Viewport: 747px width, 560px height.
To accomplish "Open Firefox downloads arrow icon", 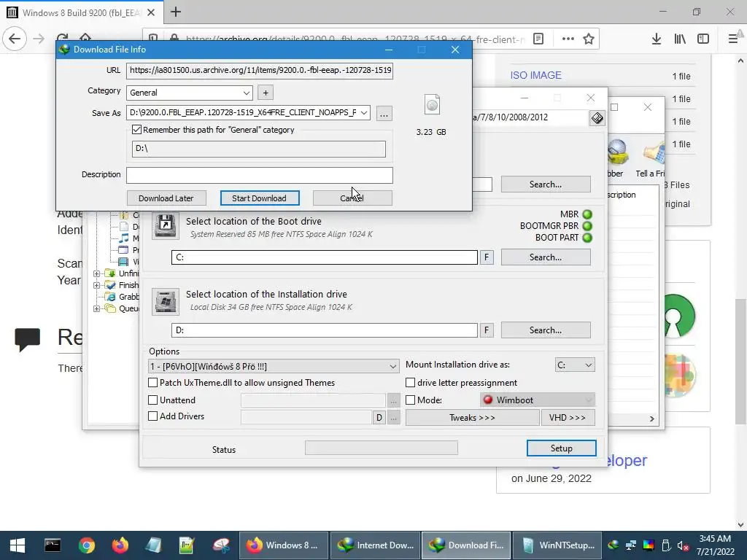I will point(657,39).
